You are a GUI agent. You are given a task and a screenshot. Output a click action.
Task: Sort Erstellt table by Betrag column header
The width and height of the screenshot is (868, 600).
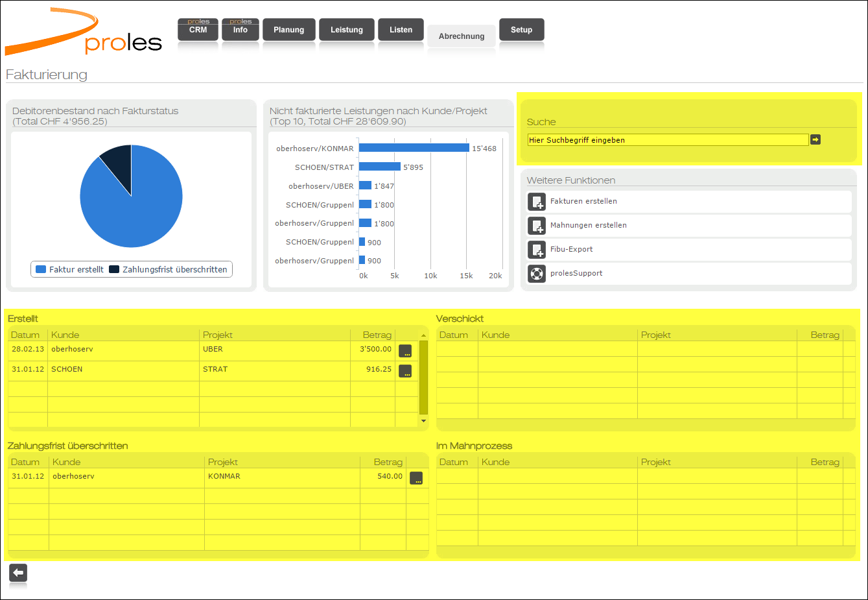(x=377, y=335)
